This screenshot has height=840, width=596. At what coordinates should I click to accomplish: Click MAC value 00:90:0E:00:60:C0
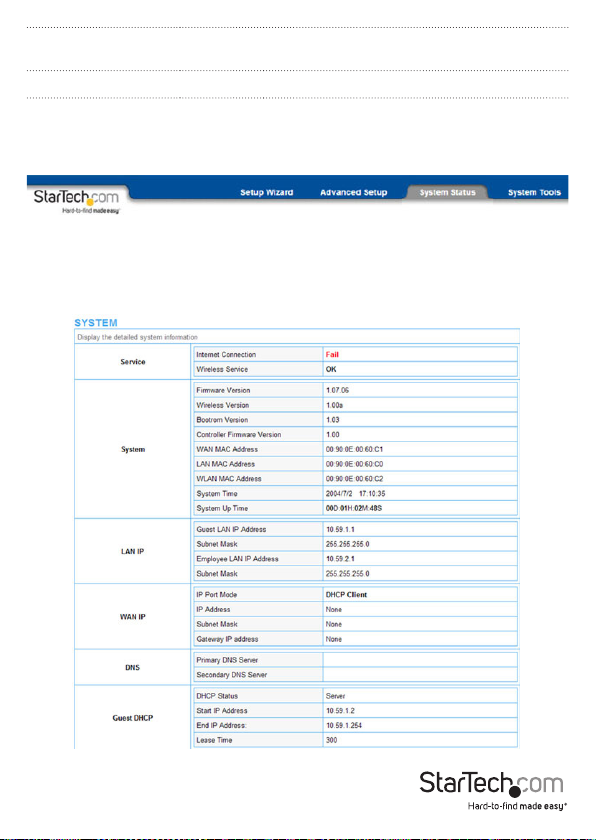coord(354,464)
